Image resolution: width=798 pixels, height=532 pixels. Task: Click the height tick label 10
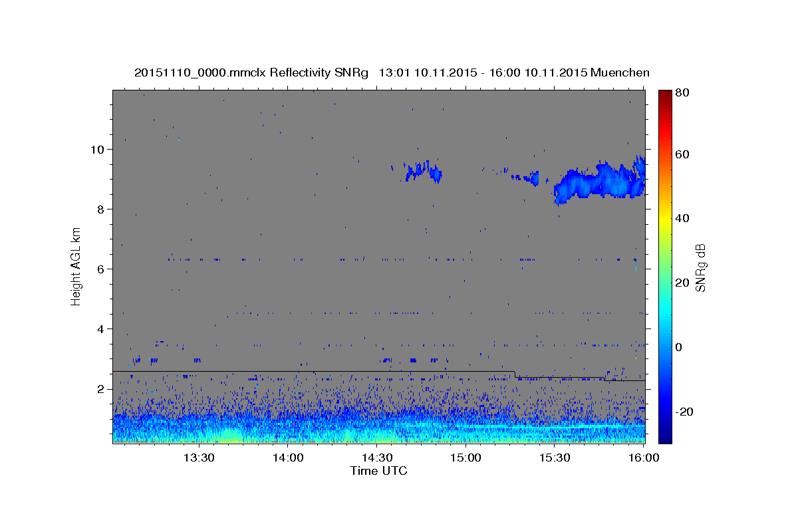click(99, 149)
